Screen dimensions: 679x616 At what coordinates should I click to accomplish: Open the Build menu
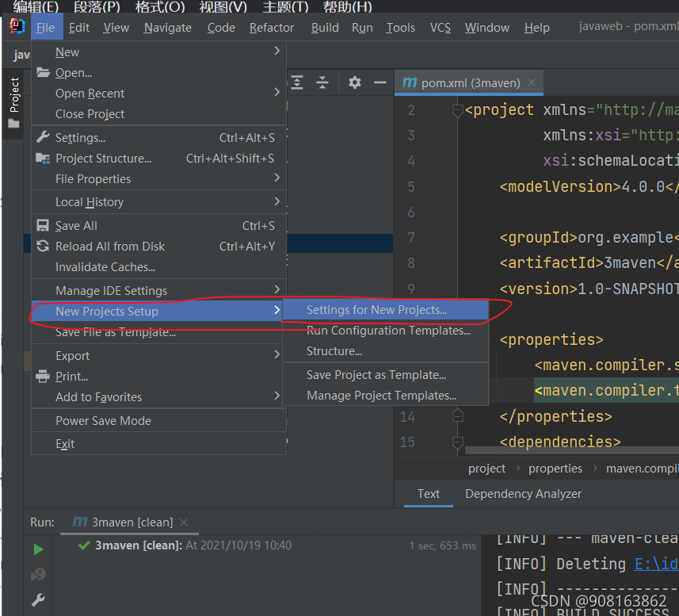tap(325, 27)
